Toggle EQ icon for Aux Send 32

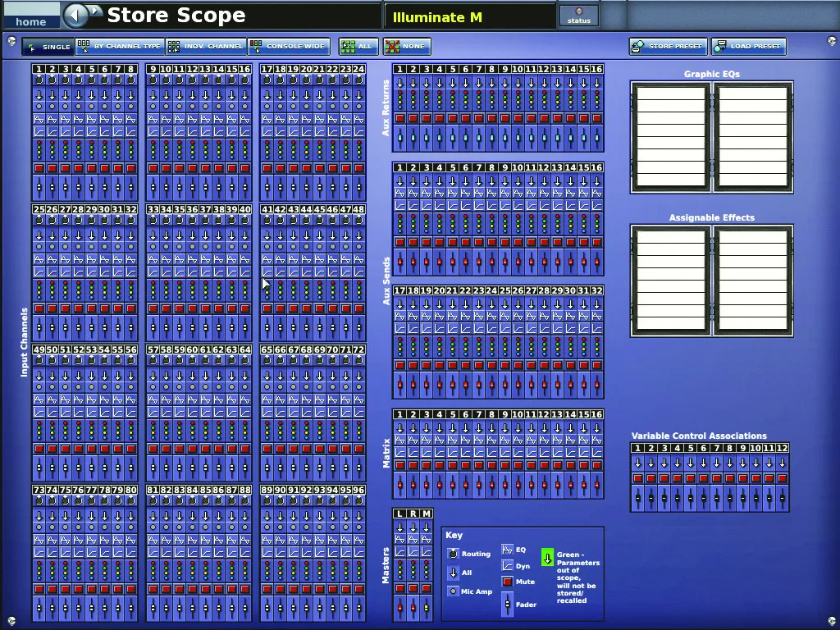tap(597, 316)
